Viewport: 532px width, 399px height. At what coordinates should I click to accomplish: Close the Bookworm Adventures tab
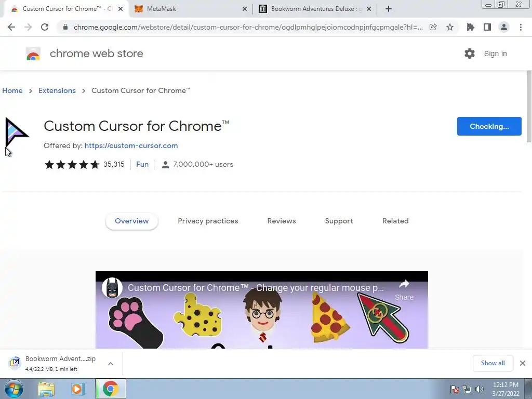coord(369,9)
